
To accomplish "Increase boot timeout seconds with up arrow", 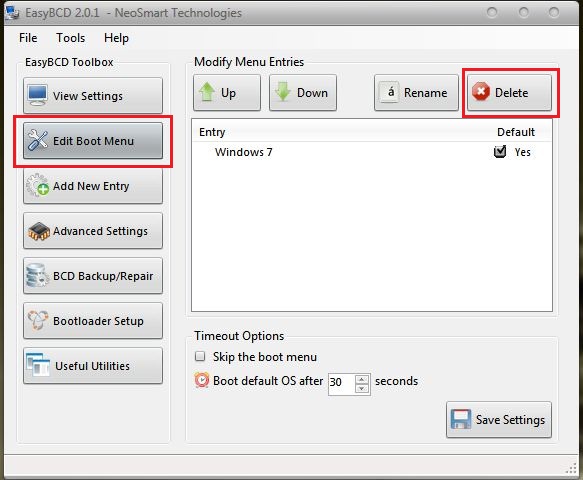I will coord(362,379).
